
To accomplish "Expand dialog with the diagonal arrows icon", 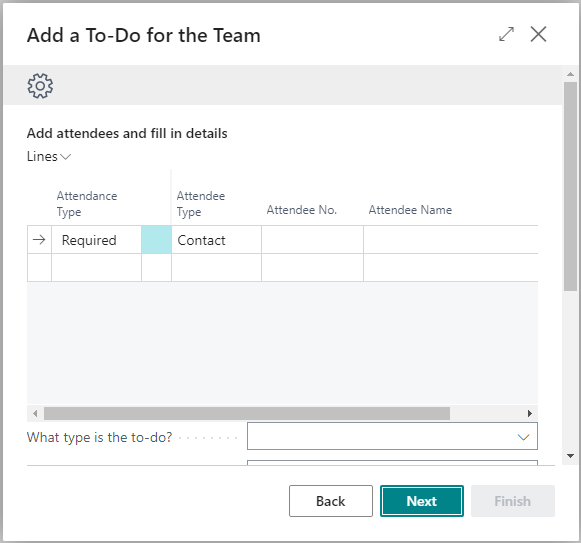I will [x=506, y=34].
